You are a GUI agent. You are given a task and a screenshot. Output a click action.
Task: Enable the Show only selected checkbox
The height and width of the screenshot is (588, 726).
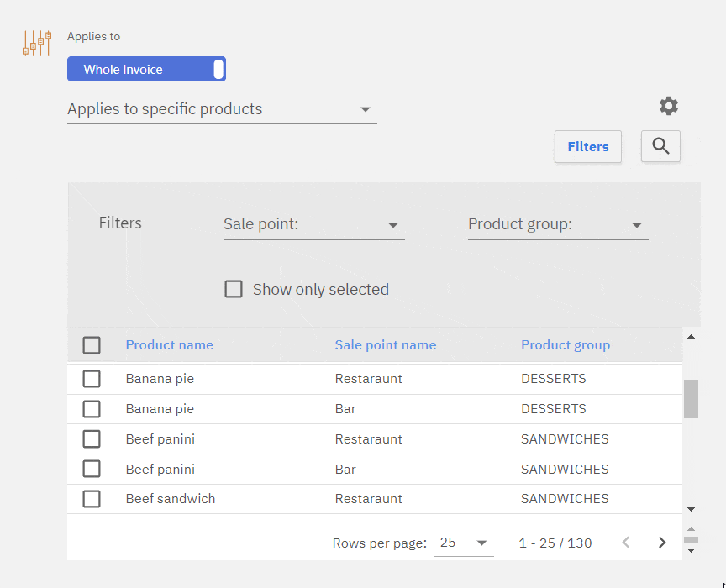[x=234, y=289]
